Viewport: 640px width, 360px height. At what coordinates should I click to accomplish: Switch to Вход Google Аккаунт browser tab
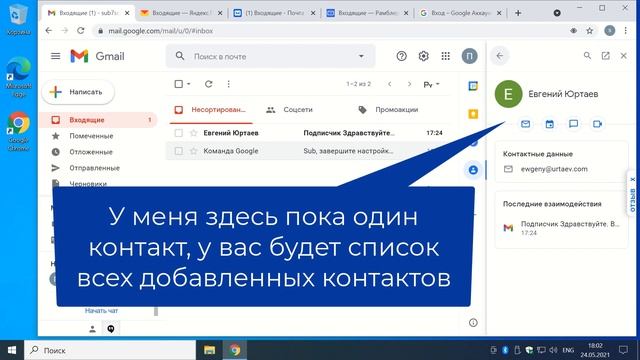tap(460, 13)
